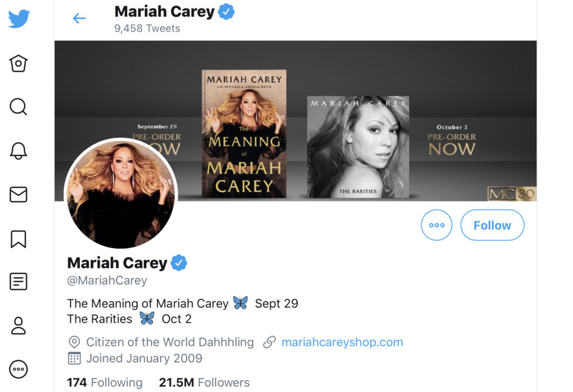Open the Lists icon in sidebar

coord(18,282)
